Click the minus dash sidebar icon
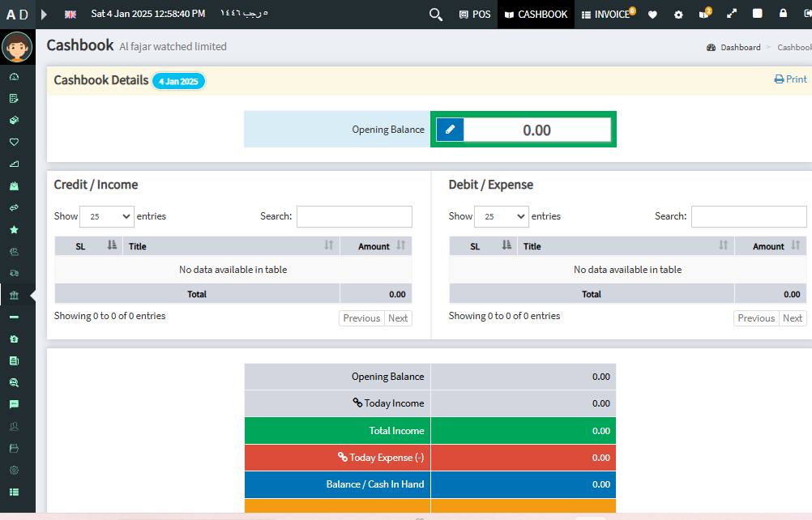 14,318
